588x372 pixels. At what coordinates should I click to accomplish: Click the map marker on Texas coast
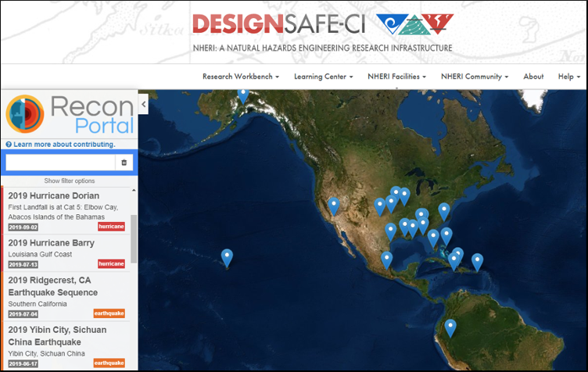(391, 231)
